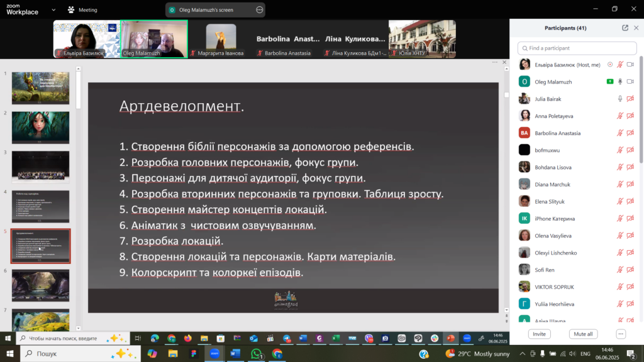This screenshot has width=644, height=362.
Task: Select Barbolina Anastasia's video tile in gallery strip
Action: point(288,39)
